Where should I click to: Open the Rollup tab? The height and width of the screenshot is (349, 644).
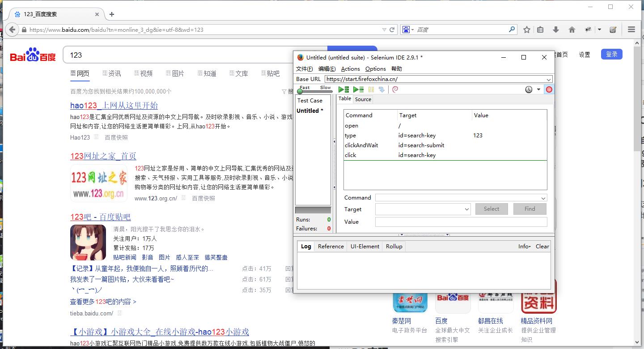(394, 247)
